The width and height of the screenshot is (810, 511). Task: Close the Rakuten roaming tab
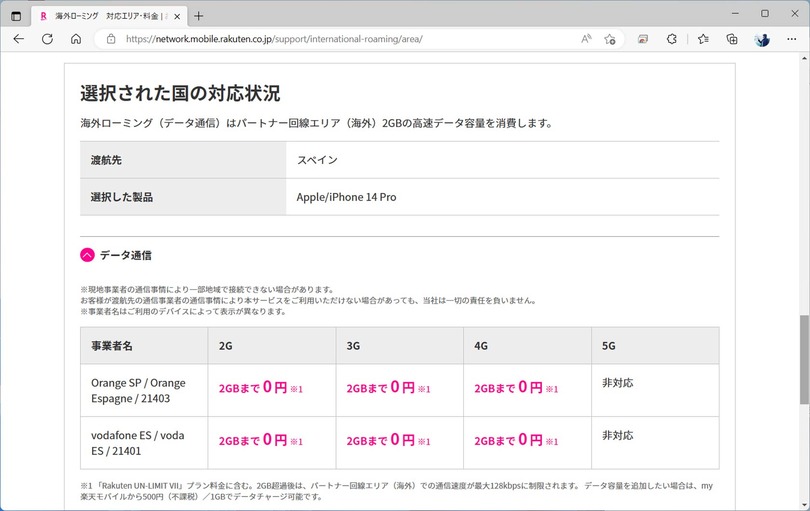pos(177,17)
